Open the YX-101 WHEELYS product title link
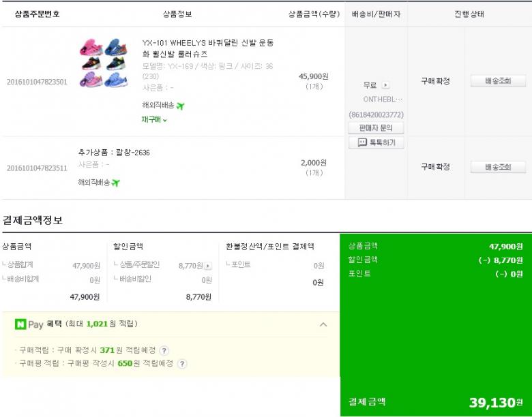 point(207,48)
